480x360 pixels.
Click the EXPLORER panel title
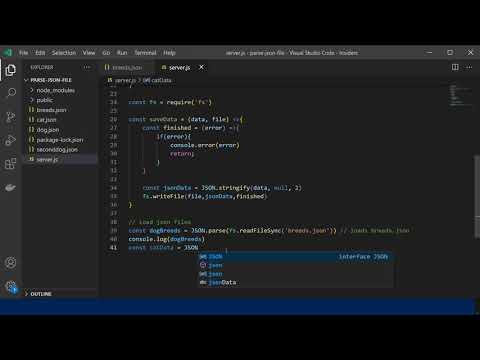pos(42,67)
